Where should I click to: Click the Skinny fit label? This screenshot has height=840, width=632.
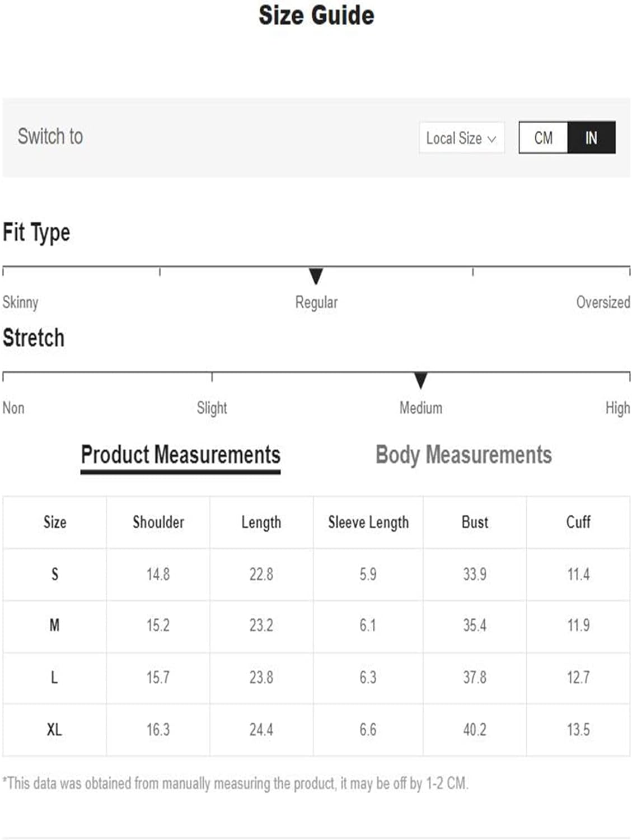click(x=20, y=302)
